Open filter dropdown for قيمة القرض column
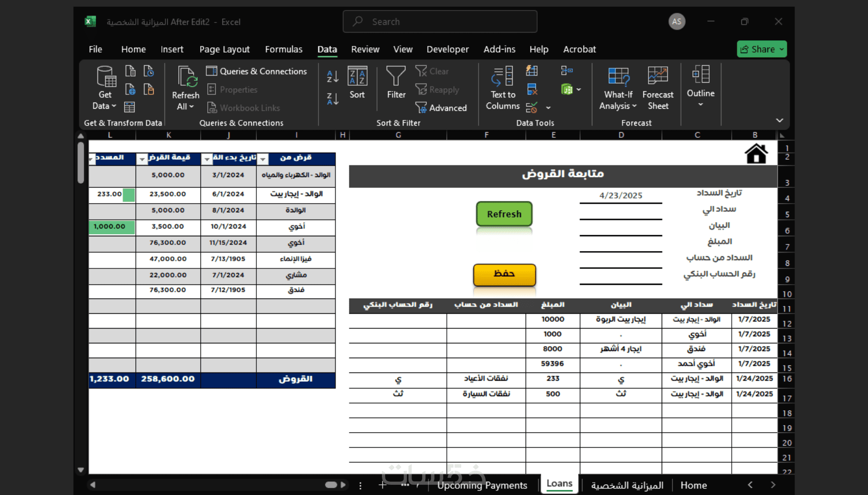The height and width of the screenshot is (495, 868). (x=142, y=159)
